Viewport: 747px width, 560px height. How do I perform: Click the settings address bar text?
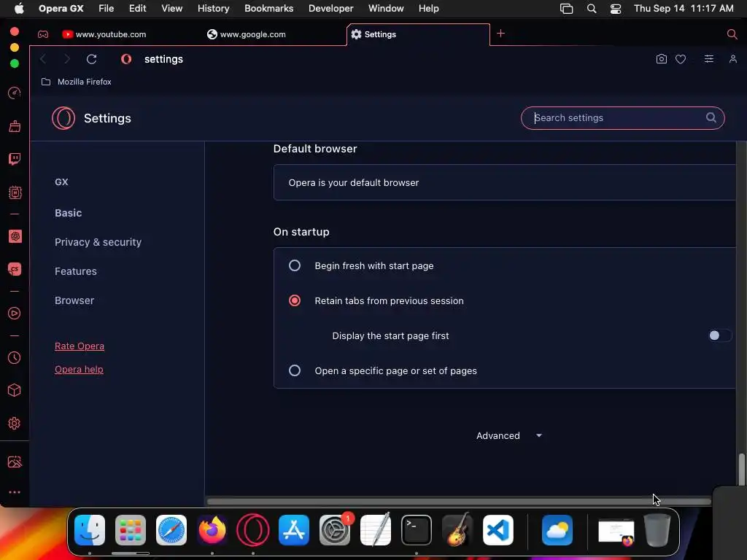pos(163,59)
